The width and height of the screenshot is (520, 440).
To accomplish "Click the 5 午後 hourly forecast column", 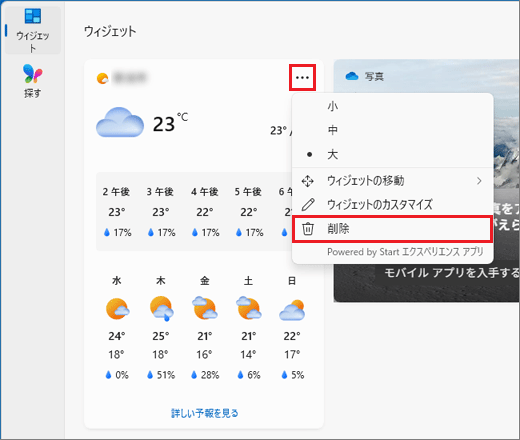I will 249,212.
